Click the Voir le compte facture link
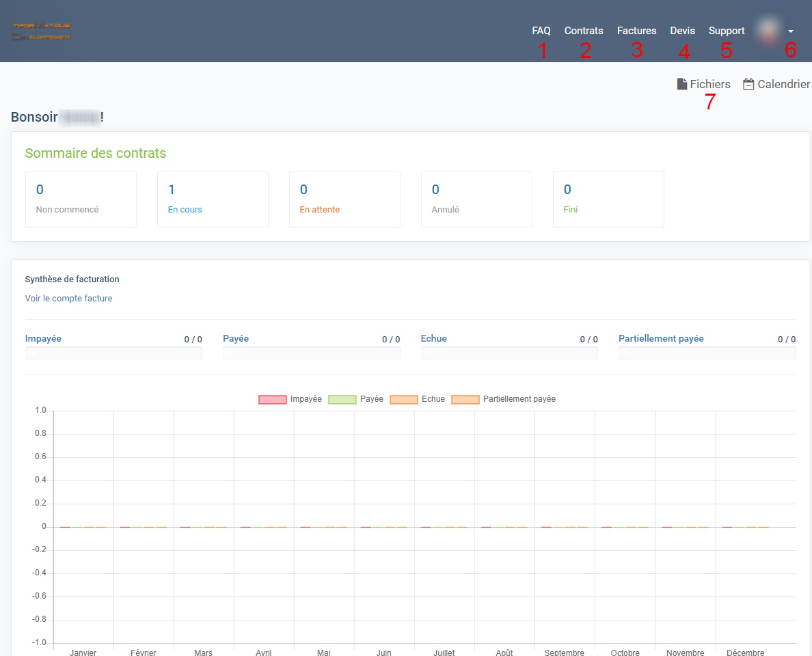This screenshot has width=812, height=656. coord(68,299)
